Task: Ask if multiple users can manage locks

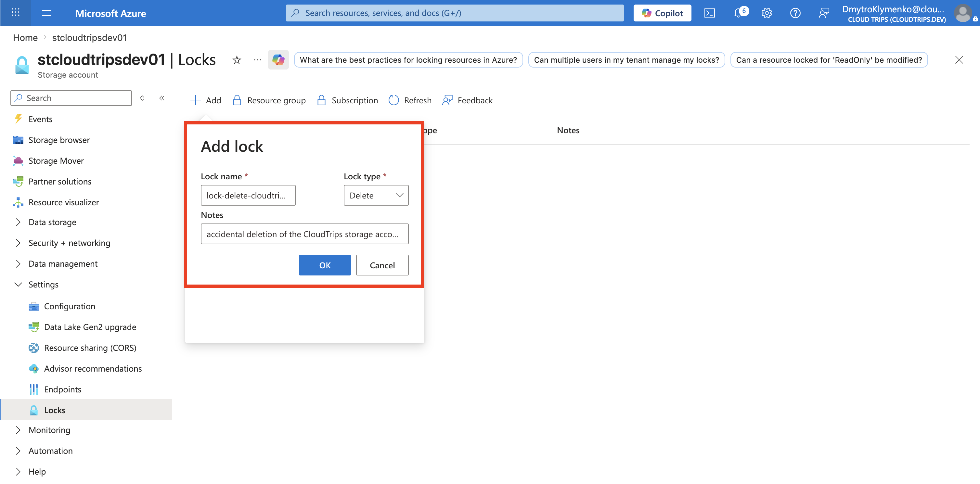Action: tap(626, 60)
